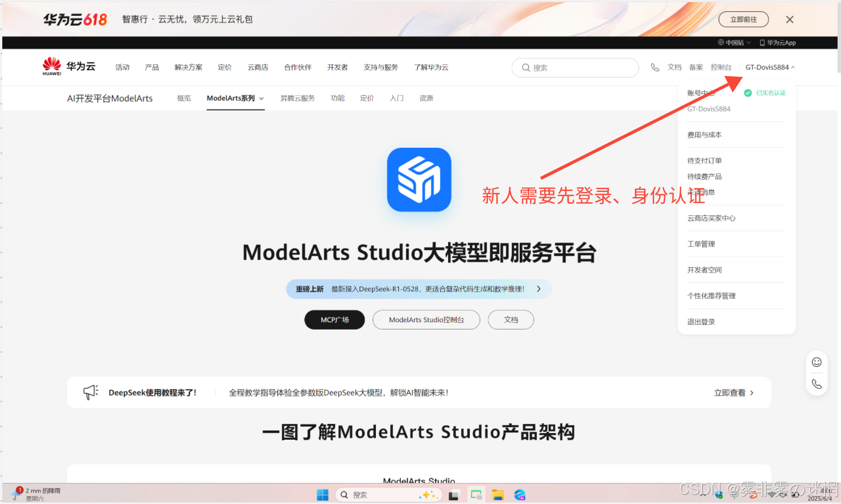841x504 pixels.
Task: Open the 解决方案 menu
Action: point(188,67)
